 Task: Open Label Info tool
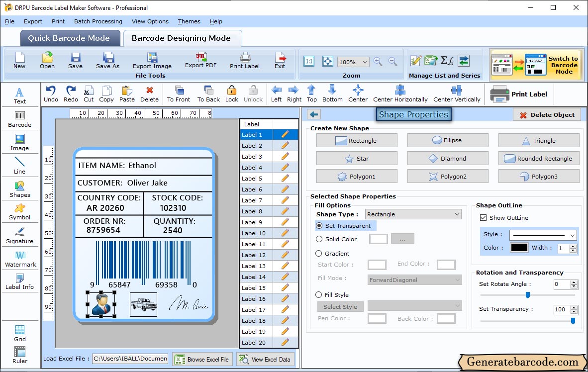click(x=19, y=281)
